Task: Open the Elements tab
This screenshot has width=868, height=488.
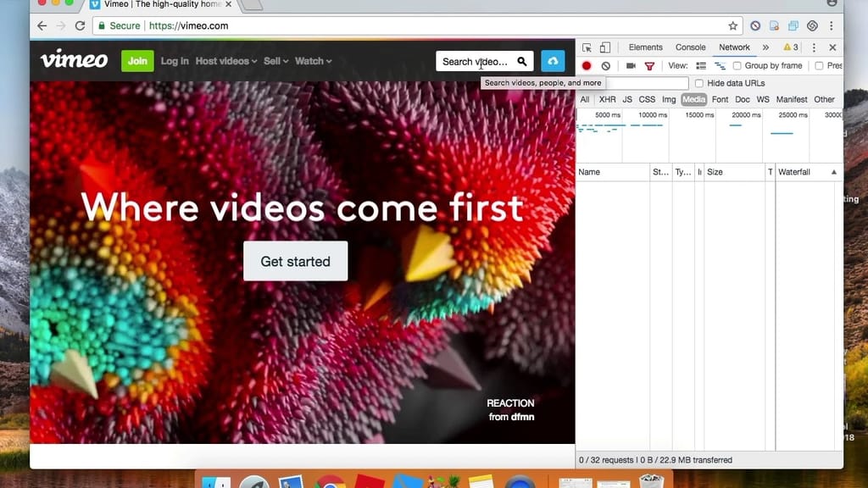Action: [x=645, y=47]
